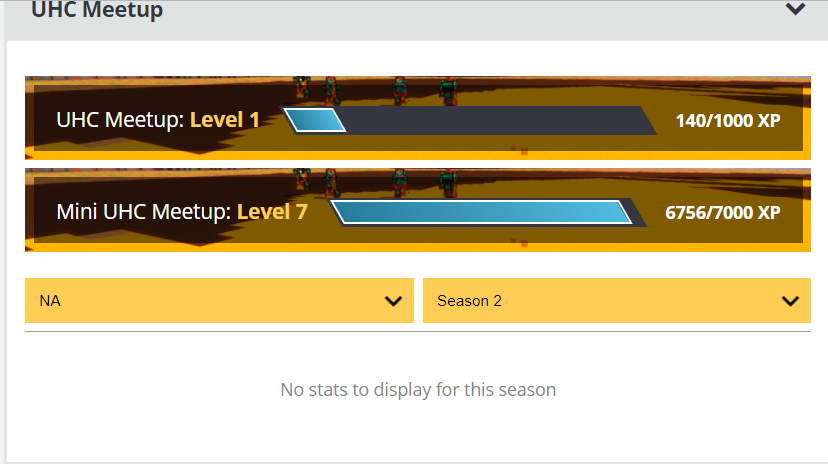Open the NA region dropdown
This screenshot has height=464, width=828.
[x=219, y=300]
